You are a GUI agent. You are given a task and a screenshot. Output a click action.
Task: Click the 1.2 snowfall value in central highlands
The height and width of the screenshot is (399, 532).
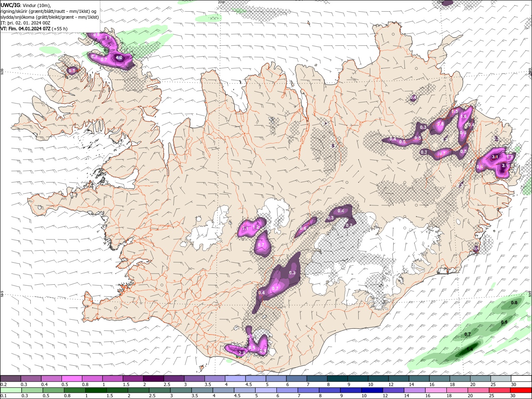click(256, 227)
